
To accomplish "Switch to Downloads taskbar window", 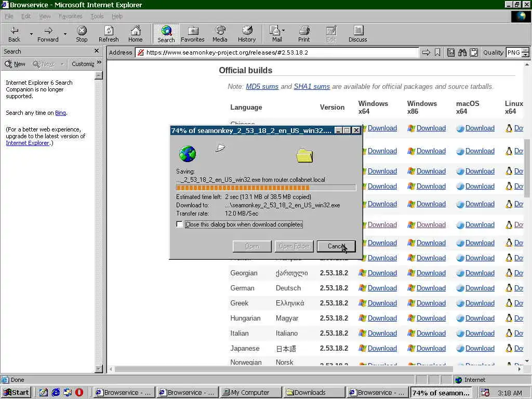I will coord(314,392).
